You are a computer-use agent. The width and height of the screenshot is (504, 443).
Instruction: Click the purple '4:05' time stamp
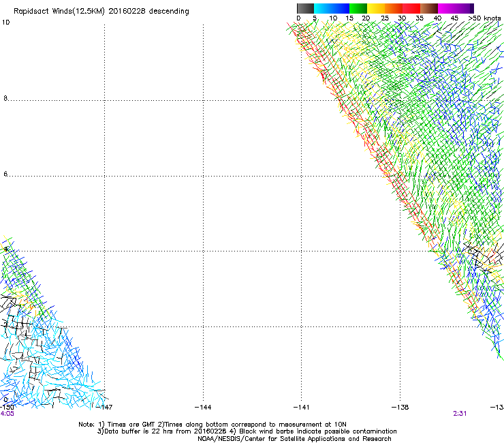click(7, 414)
